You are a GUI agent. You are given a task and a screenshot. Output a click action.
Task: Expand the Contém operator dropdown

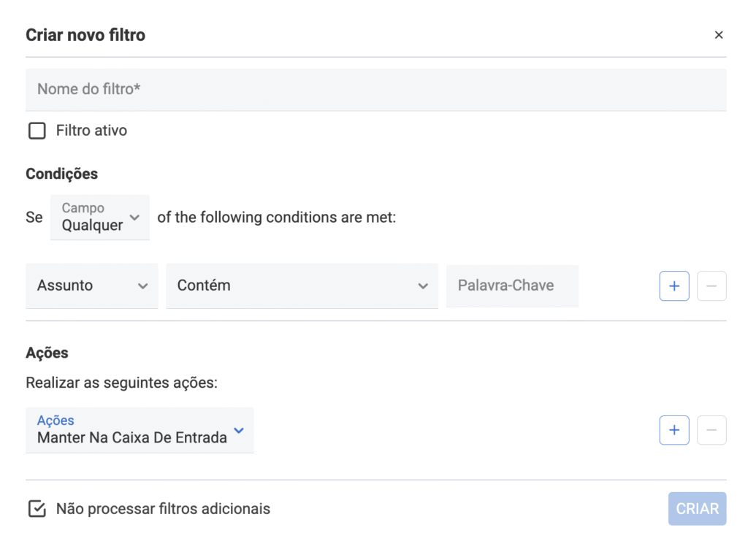point(302,285)
